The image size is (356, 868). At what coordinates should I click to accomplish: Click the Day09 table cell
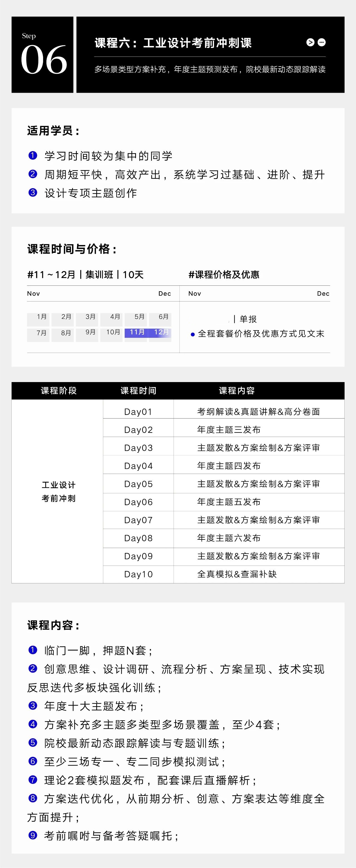(138, 556)
